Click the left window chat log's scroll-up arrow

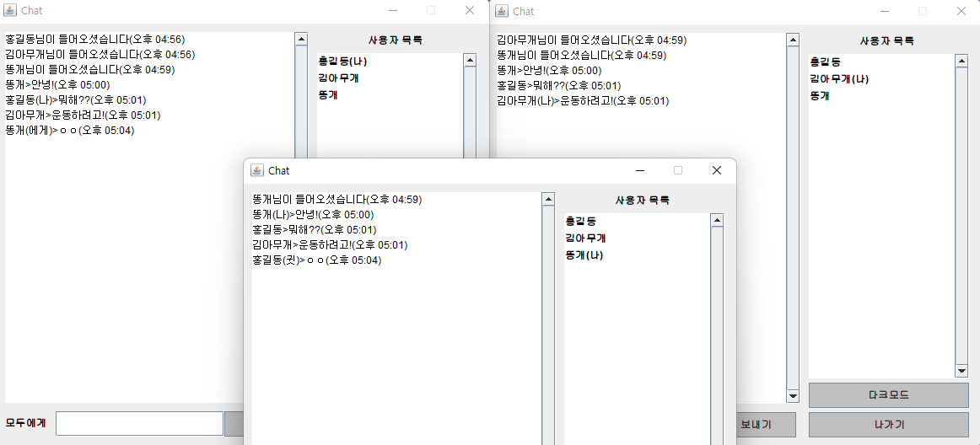(x=300, y=39)
